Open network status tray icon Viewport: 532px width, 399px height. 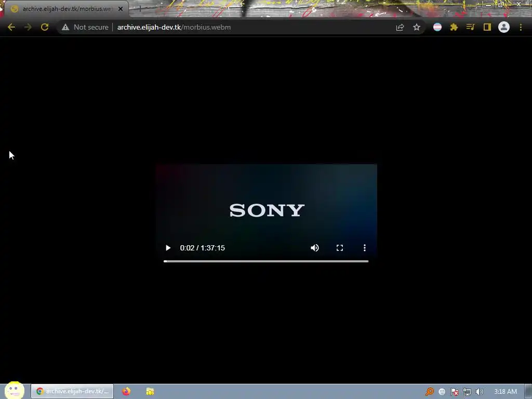click(467, 392)
